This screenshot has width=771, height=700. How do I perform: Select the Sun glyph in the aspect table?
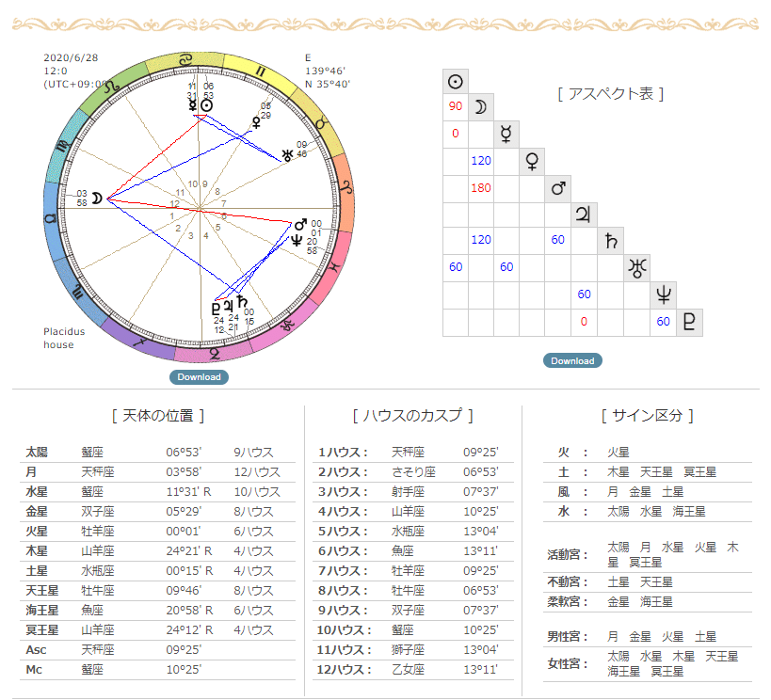[456, 81]
